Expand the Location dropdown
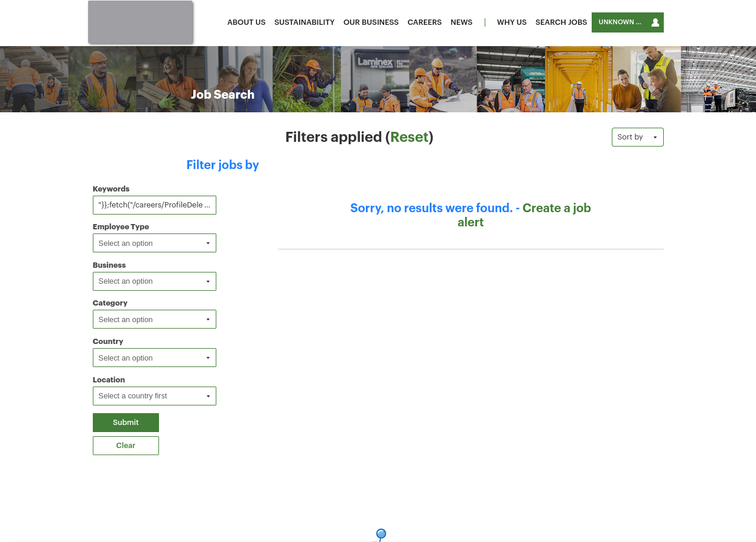 click(154, 396)
